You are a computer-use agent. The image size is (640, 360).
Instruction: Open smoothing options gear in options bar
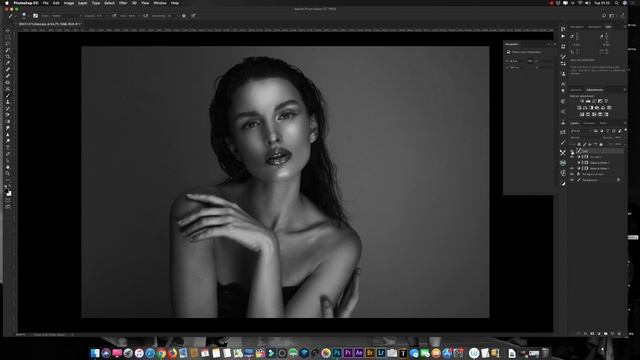tap(184, 16)
